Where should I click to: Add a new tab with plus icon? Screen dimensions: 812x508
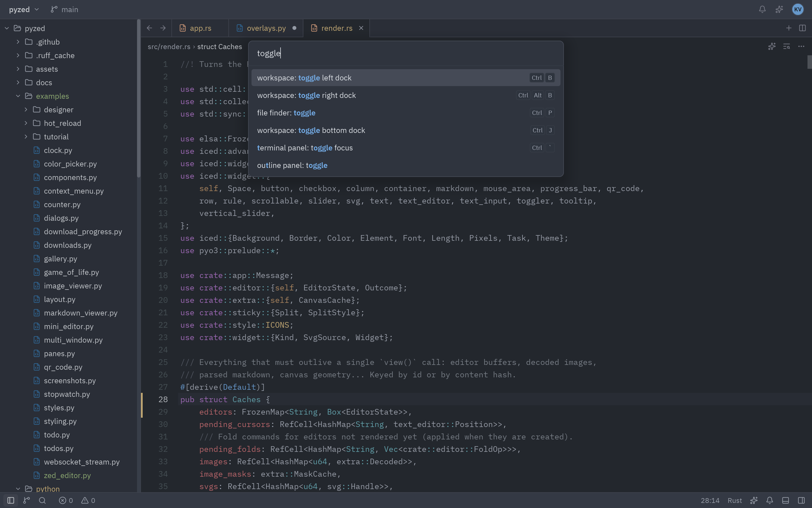pos(789,28)
